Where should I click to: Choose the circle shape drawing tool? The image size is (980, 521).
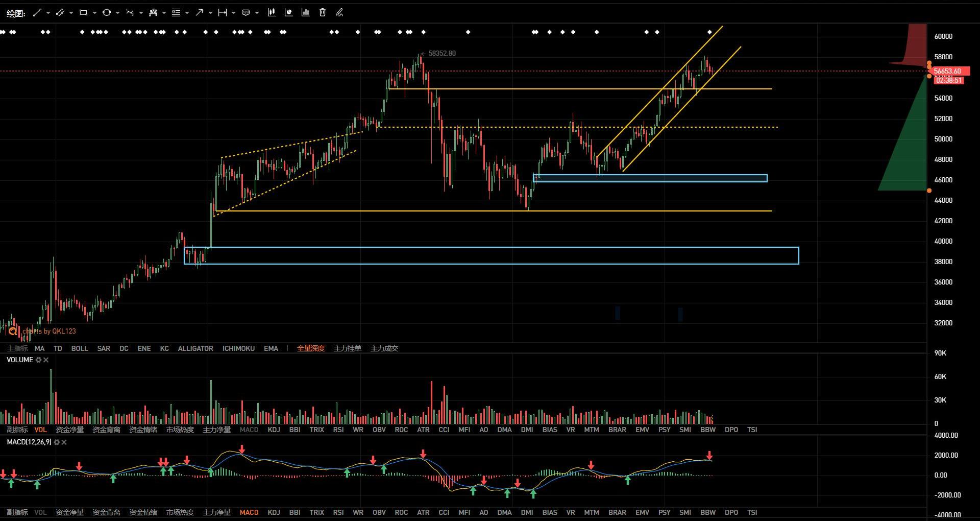[x=106, y=13]
